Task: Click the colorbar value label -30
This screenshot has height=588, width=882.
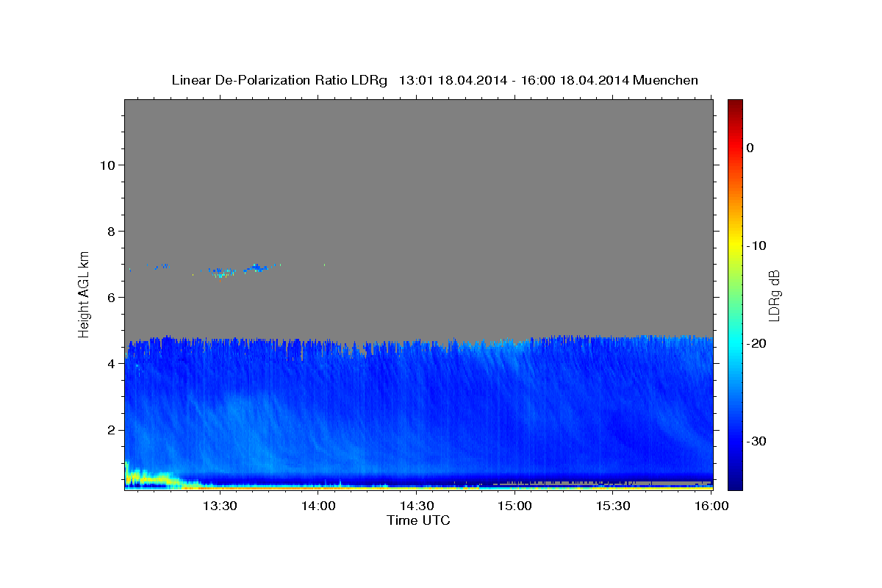Action: [756, 441]
